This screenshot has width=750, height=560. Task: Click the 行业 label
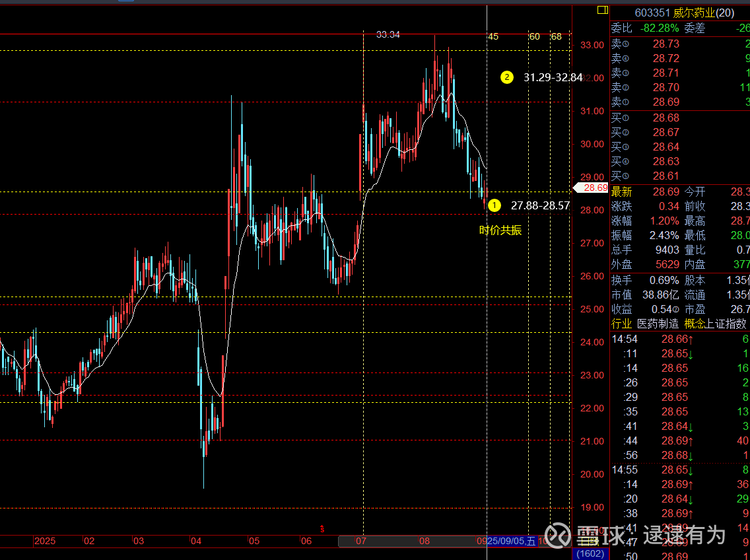(x=621, y=324)
